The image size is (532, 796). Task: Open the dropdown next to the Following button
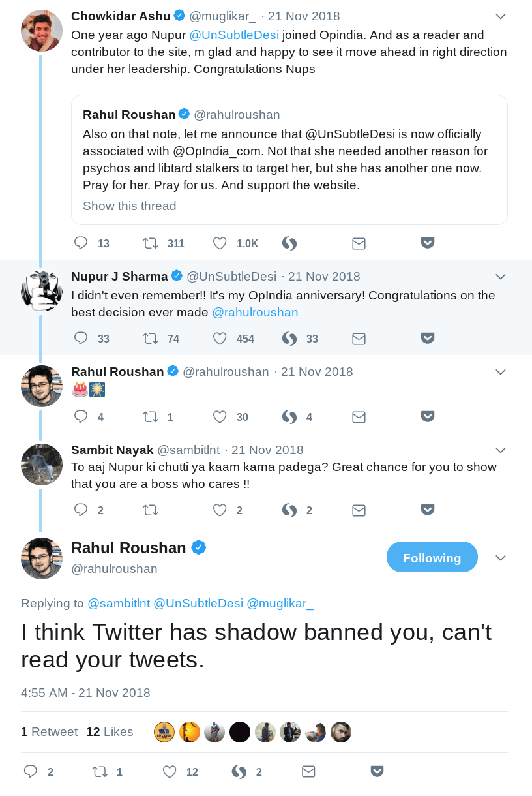coord(501,557)
